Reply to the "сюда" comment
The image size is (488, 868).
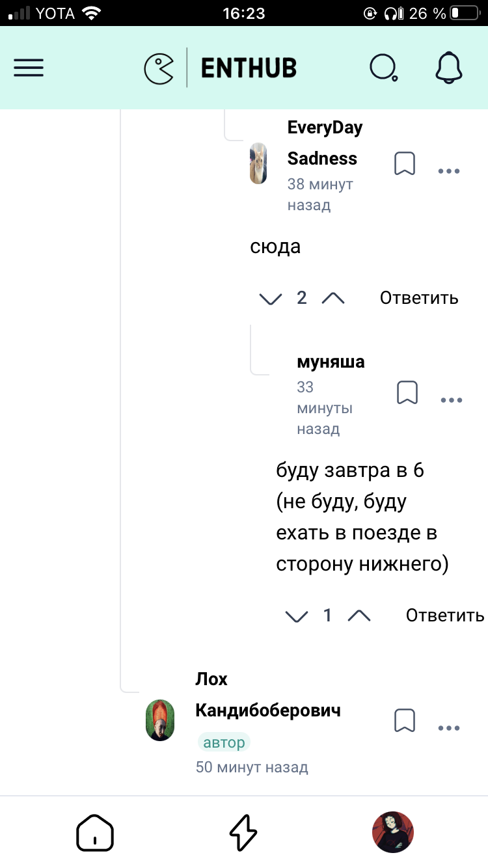coord(419,298)
